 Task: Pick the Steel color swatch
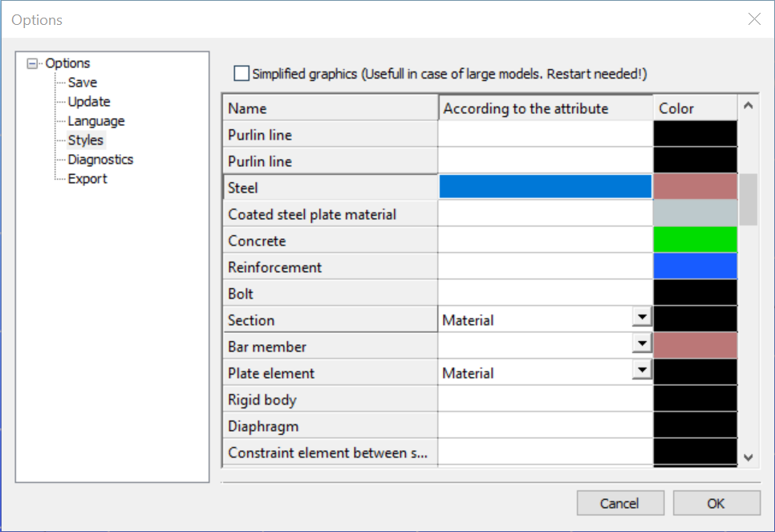695,186
